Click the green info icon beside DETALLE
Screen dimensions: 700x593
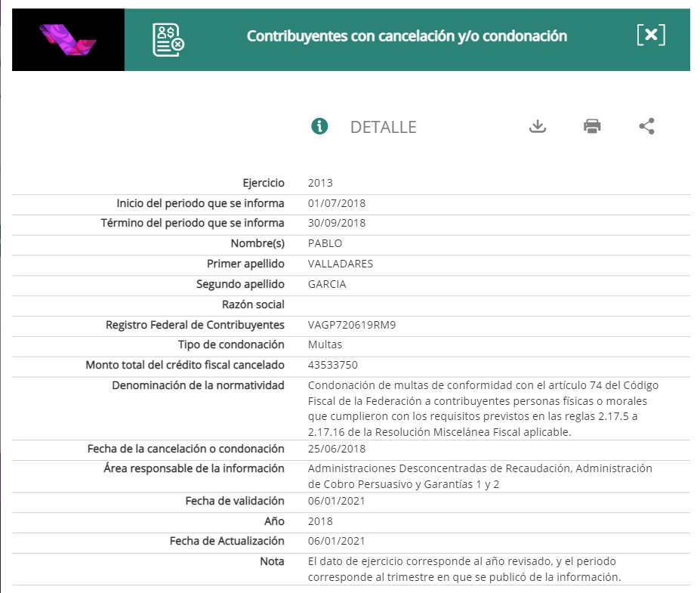319,126
